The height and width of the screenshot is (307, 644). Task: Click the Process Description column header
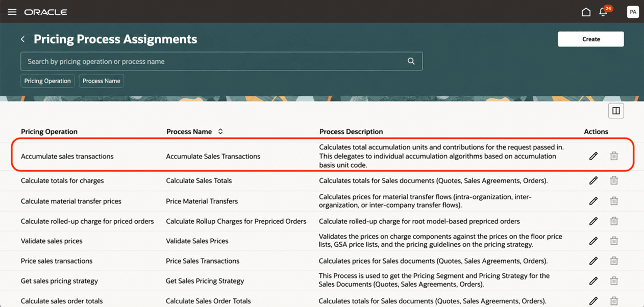coord(351,132)
